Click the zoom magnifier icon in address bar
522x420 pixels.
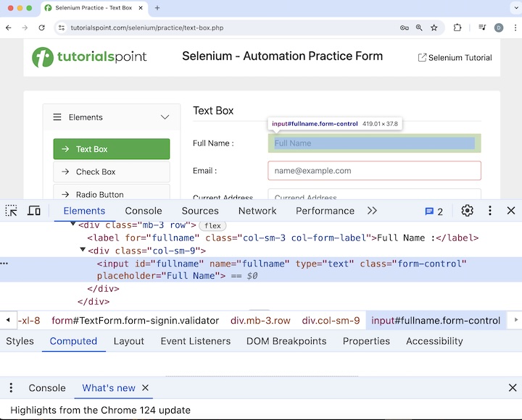pos(419,28)
